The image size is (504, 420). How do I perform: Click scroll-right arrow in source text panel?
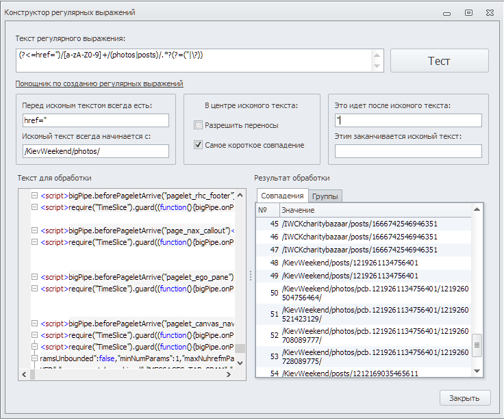pyautogui.click(x=229, y=374)
